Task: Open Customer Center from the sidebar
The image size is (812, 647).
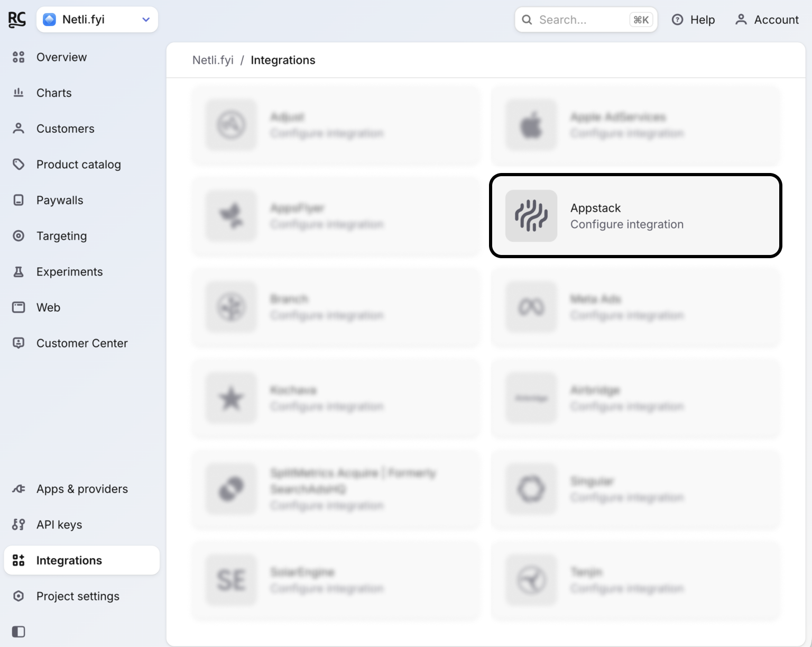Action: click(x=81, y=343)
